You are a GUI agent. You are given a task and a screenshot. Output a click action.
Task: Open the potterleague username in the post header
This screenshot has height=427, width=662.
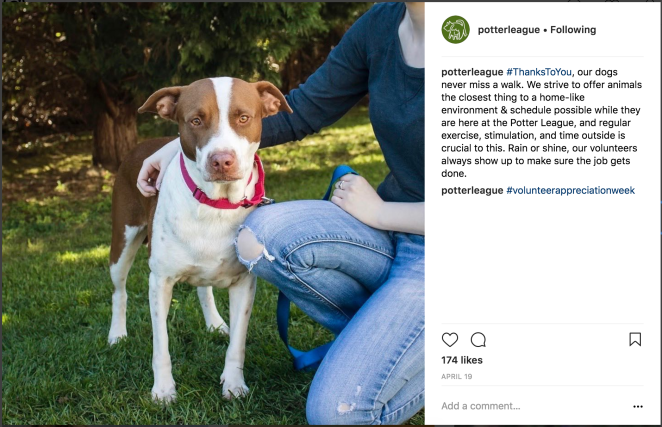tap(509, 30)
